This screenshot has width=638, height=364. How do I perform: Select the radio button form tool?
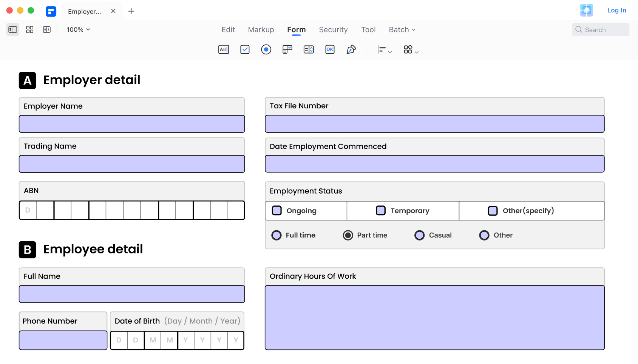(266, 49)
